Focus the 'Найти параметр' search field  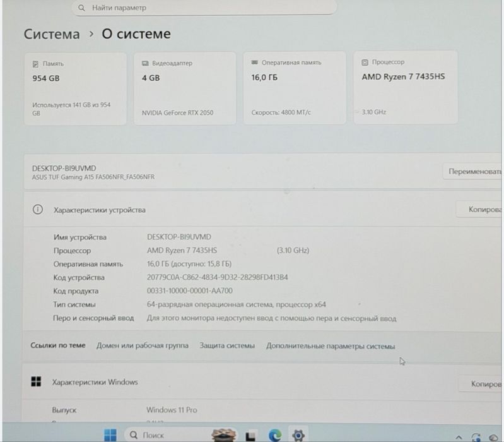click(x=204, y=8)
